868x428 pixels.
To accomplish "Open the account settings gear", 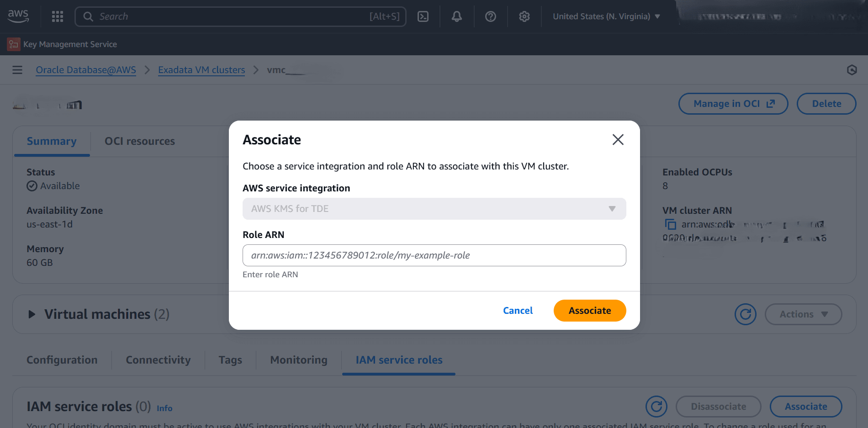I will pyautogui.click(x=524, y=16).
